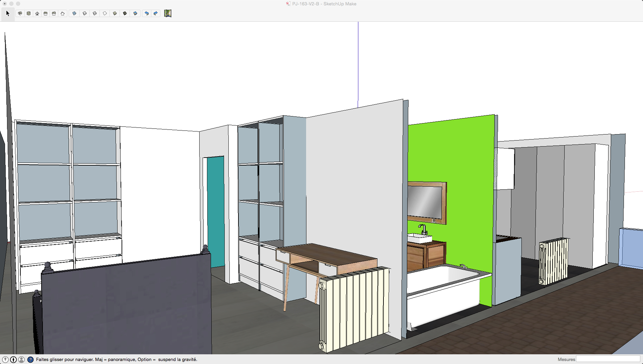Switch to Right standard view
643x364 pixels.
[46, 13]
